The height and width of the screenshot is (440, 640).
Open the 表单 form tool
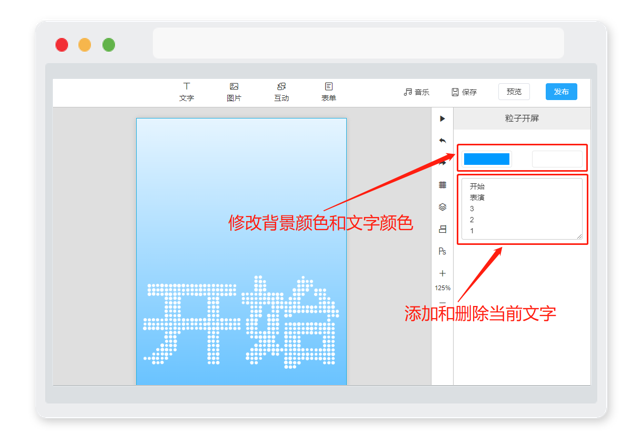[329, 92]
